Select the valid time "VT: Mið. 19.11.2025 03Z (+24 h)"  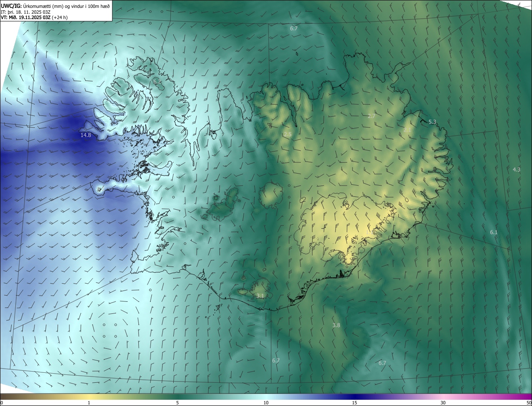click(x=34, y=17)
